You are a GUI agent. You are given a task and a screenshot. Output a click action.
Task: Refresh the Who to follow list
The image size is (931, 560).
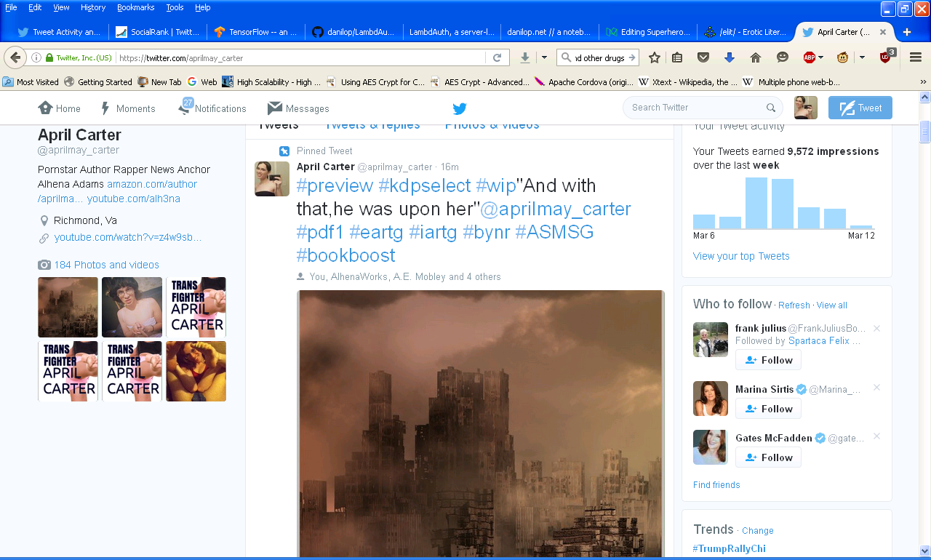[x=794, y=305]
